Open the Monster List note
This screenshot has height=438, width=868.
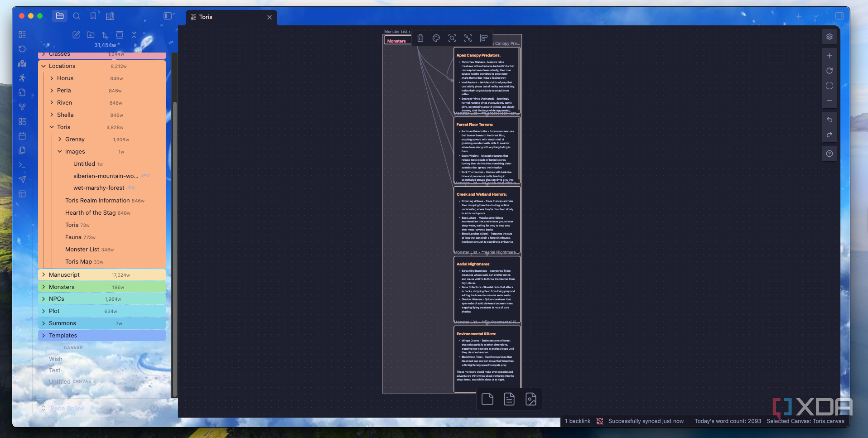(x=82, y=250)
